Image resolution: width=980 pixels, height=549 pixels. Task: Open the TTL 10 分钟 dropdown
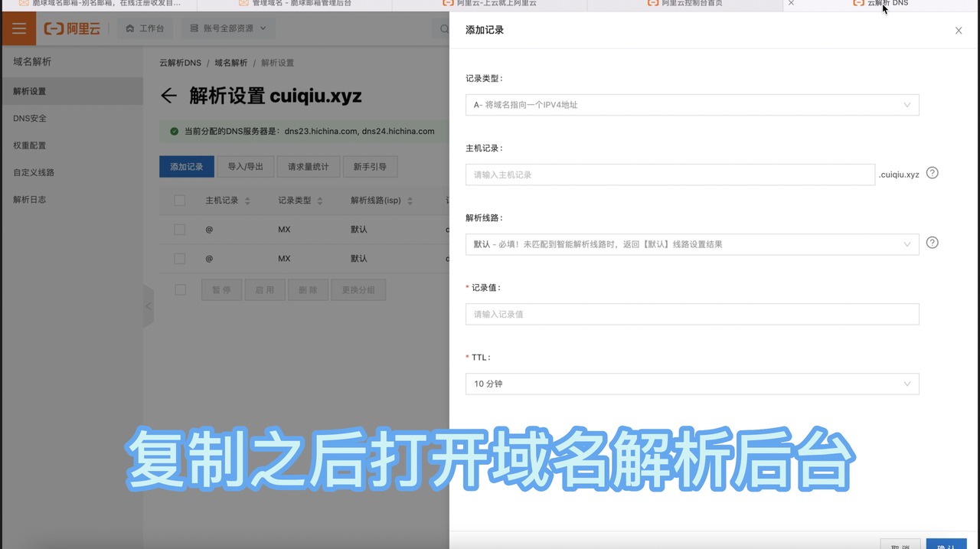[692, 384]
